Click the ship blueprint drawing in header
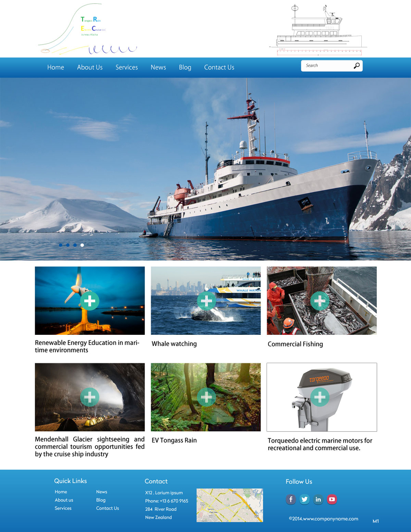 (318, 30)
